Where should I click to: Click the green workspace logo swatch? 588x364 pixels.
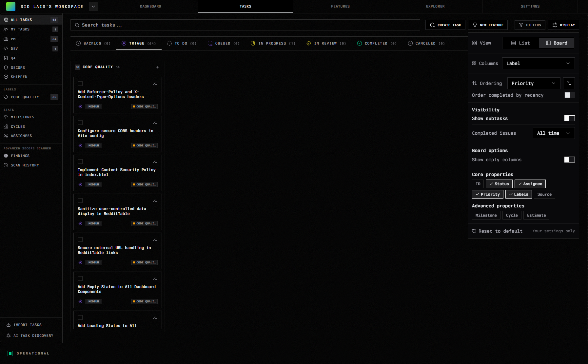click(x=11, y=7)
